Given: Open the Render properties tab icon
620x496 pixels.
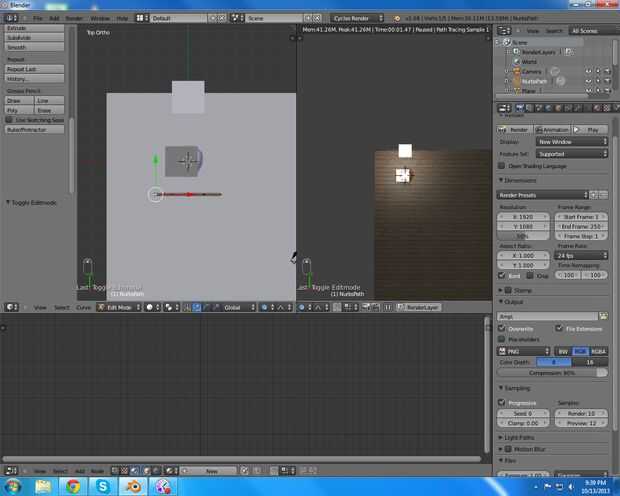Looking at the screenshot, I should tap(520, 108).
